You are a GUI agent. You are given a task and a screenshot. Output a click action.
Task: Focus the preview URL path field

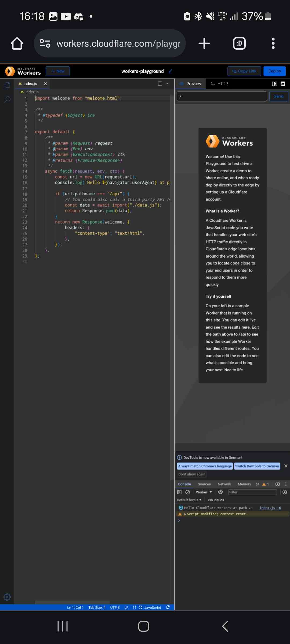[222, 96]
